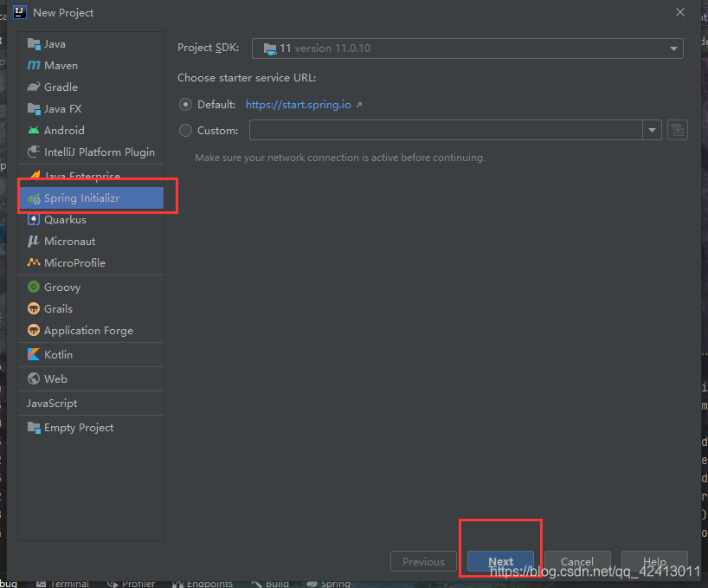Click the Help button
The image size is (708, 588).
pyautogui.click(x=654, y=561)
